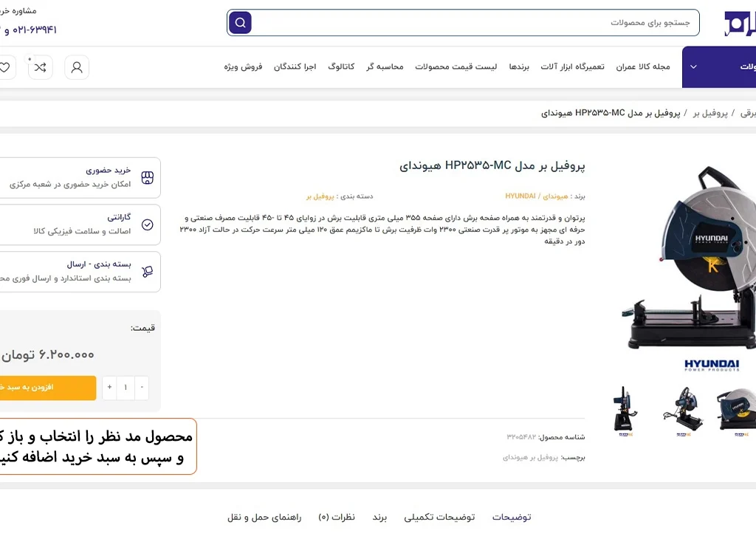The image size is (756, 539).
Task: Open تعمیرگاه ابزار آلات menu item
Action: [x=572, y=66]
